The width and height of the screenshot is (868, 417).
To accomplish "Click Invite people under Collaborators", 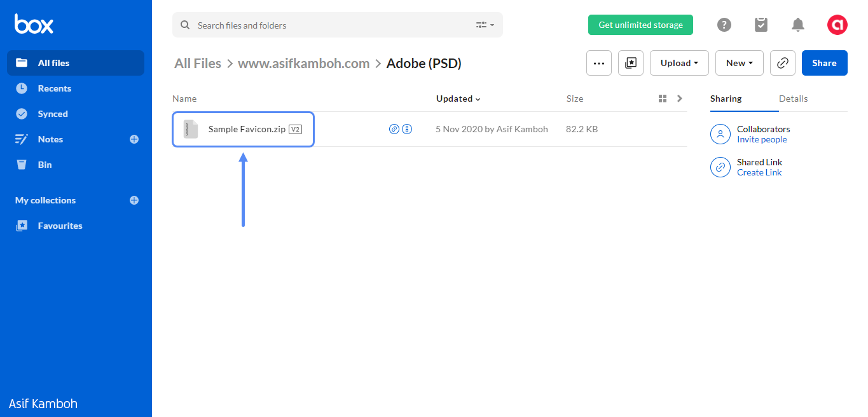I will [x=762, y=139].
